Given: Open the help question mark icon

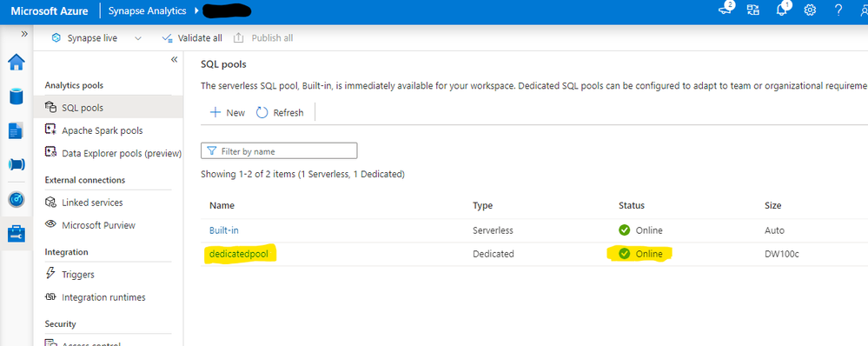Looking at the screenshot, I should tap(838, 10).
